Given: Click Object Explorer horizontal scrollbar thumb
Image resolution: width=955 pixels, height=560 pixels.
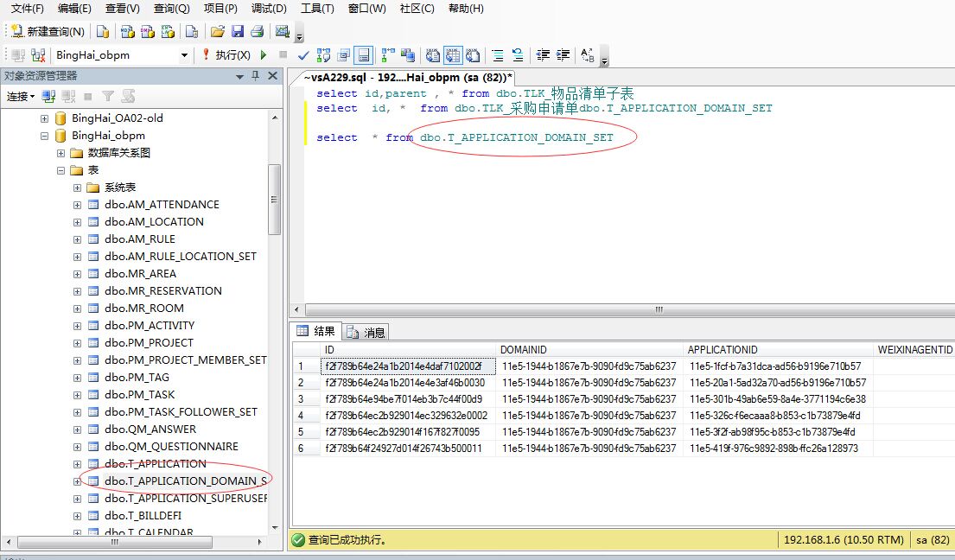Looking at the screenshot, I should point(115,542).
